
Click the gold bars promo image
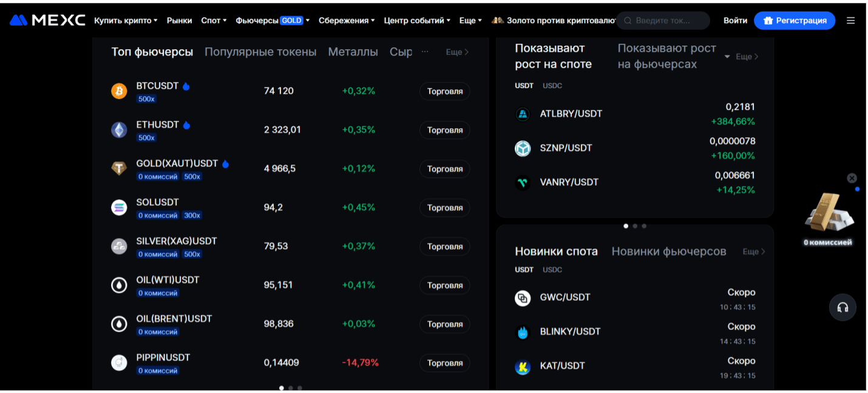(829, 214)
